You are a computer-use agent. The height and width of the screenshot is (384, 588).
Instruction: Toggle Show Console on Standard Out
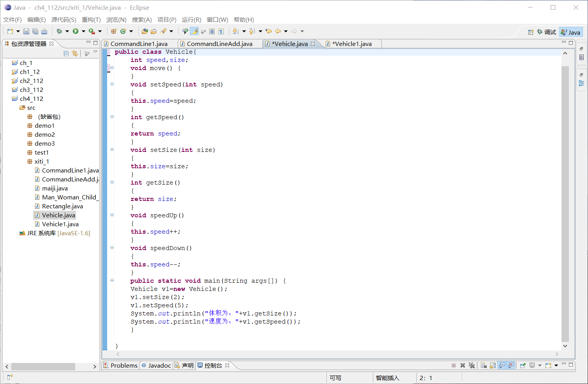click(502, 365)
